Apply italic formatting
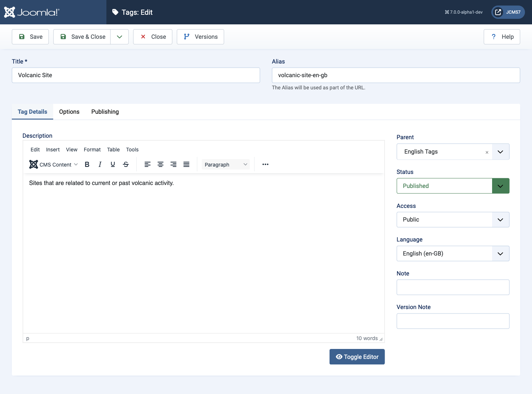532x394 pixels. tap(100, 164)
